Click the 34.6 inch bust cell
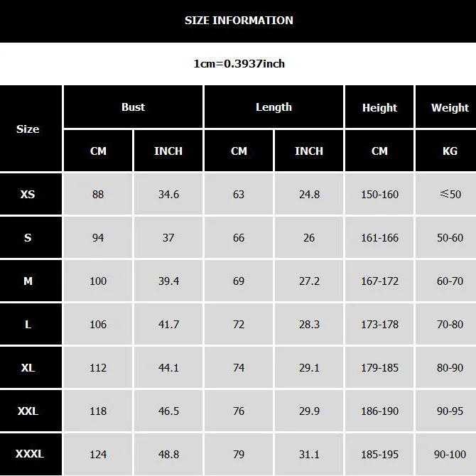The image size is (476, 476). coord(168,194)
